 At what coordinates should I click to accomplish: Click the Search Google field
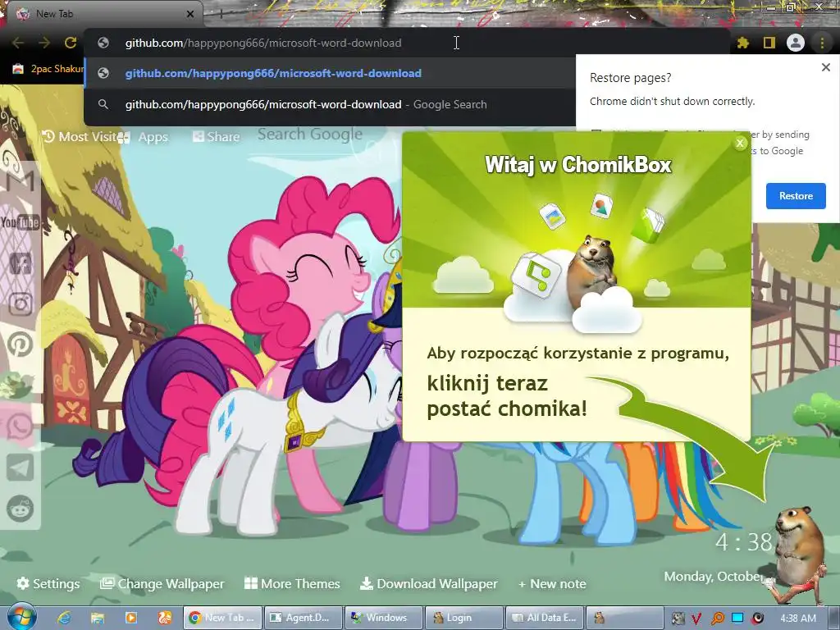[309, 135]
